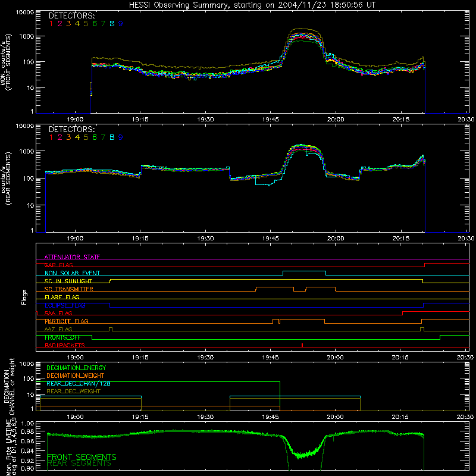Click the REAR_DEC_WEIGHT legend entry
The width and height of the screenshot is (476, 476).
click(x=73, y=392)
